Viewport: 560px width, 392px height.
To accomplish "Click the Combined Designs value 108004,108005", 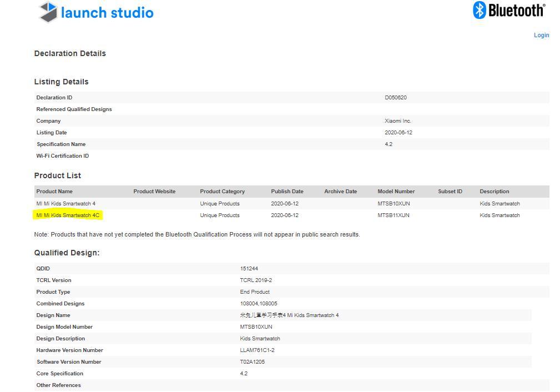I will point(258,304).
